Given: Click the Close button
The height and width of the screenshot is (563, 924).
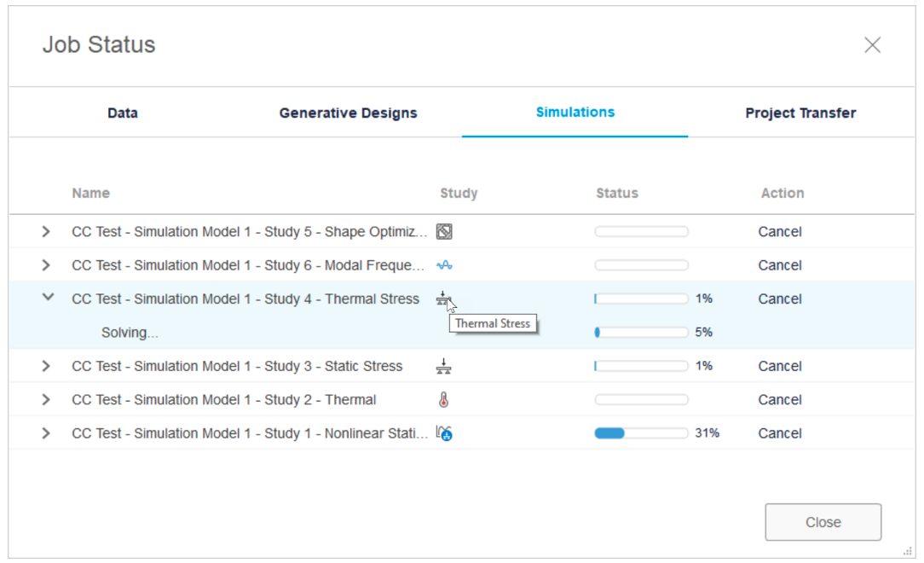Looking at the screenshot, I should coord(823,521).
